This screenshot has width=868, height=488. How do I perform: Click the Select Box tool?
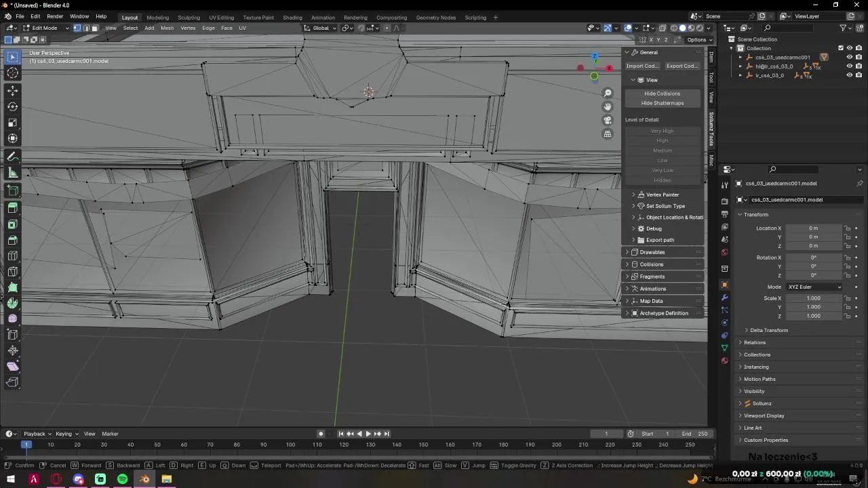(12, 57)
